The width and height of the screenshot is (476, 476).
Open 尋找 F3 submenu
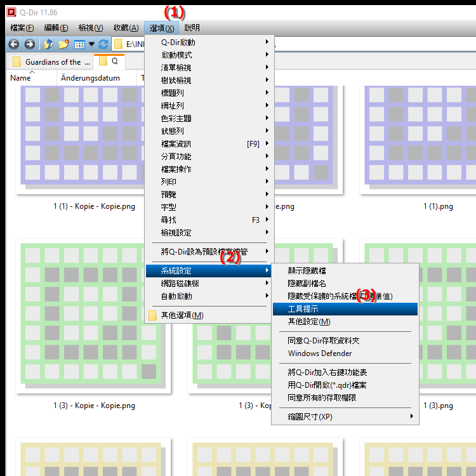[209, 220]
